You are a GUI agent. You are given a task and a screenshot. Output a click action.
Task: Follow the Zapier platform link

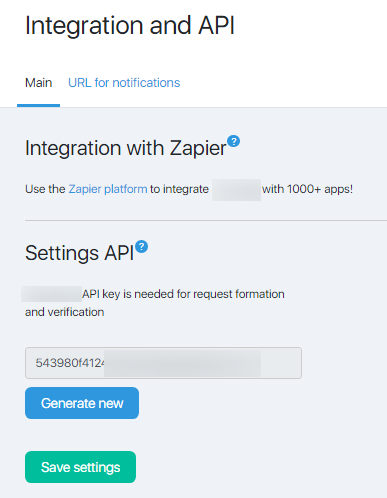108,189
